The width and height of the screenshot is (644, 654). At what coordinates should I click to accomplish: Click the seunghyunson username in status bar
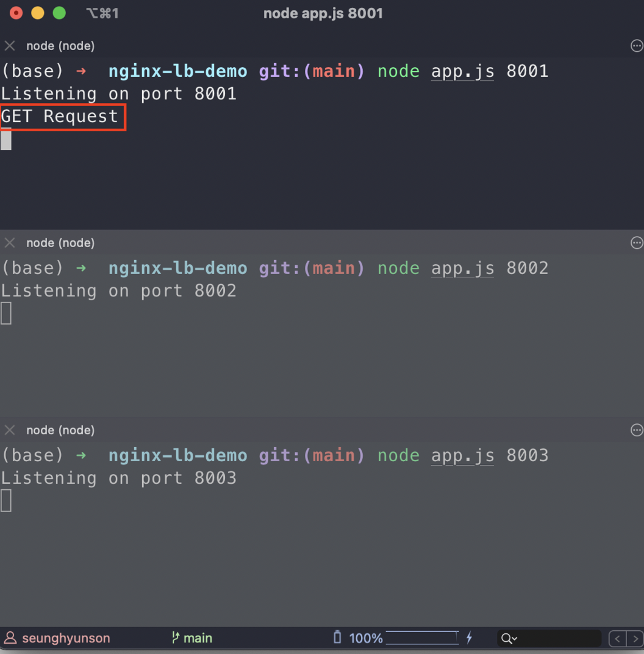pos(66,638)
